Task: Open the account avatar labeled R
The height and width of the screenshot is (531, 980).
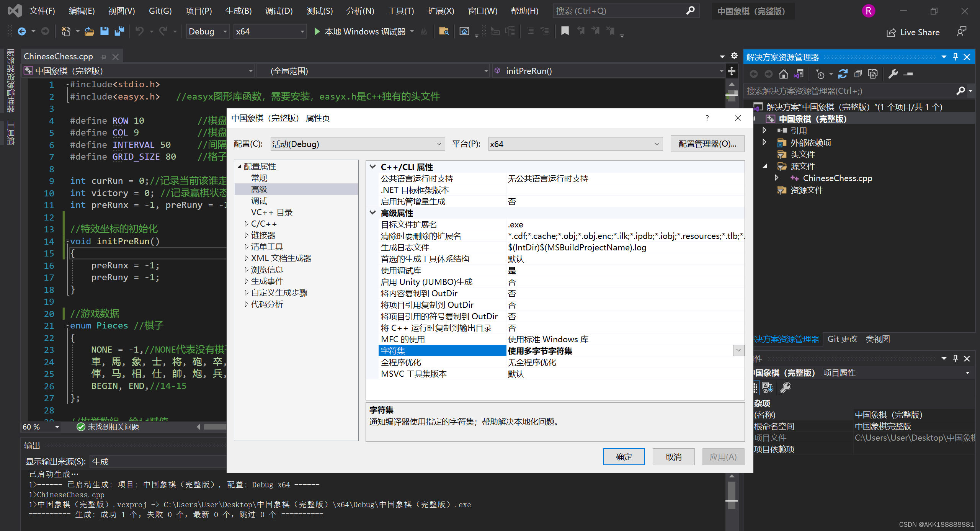Action: click(x=869, y=11)
